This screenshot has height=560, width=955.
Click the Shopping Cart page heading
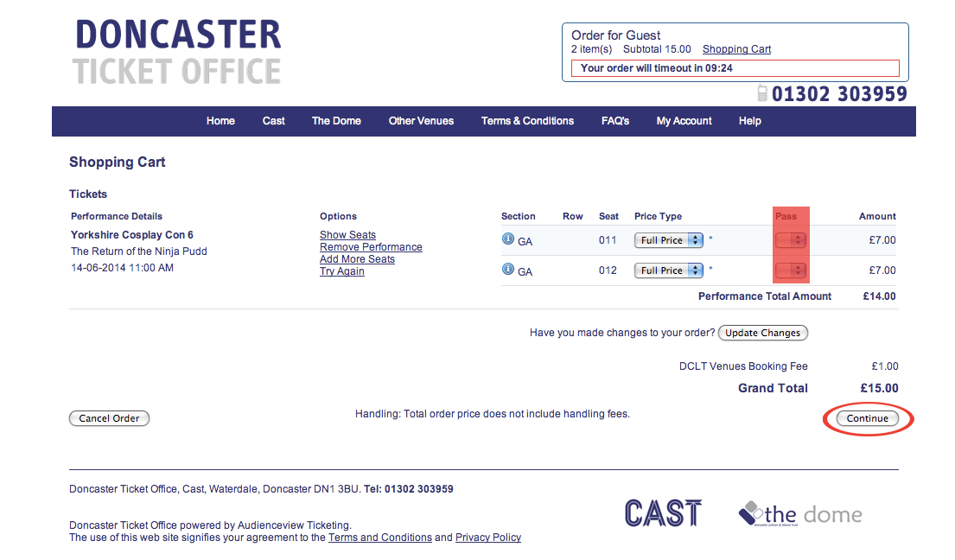[117, 162]
